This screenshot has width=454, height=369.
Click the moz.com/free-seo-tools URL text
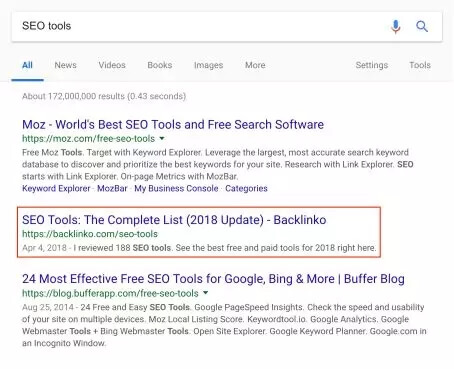pyautogui.click(x=88, y=138)
